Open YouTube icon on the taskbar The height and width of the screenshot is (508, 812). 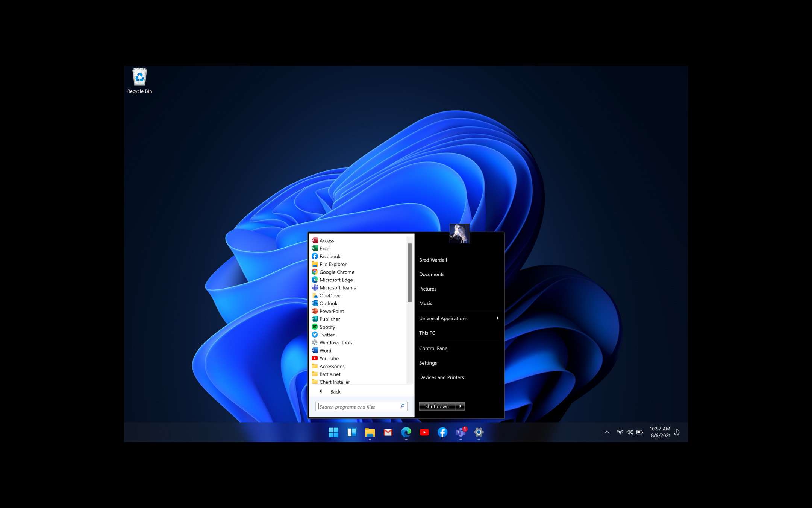[424, 432]
